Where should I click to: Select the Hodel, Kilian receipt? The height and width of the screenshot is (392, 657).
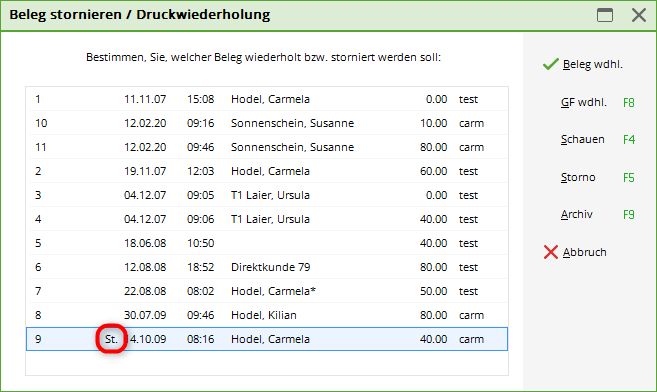[x=267, y=315]
